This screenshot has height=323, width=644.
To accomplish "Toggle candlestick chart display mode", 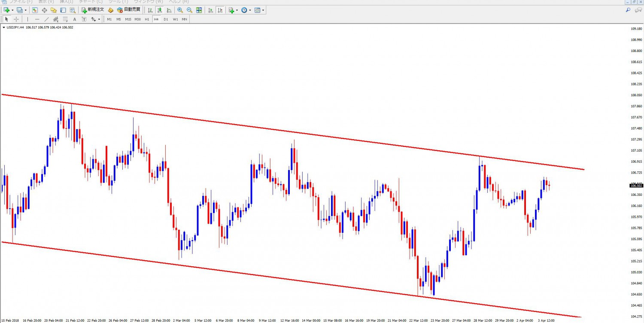I will 160,10.
